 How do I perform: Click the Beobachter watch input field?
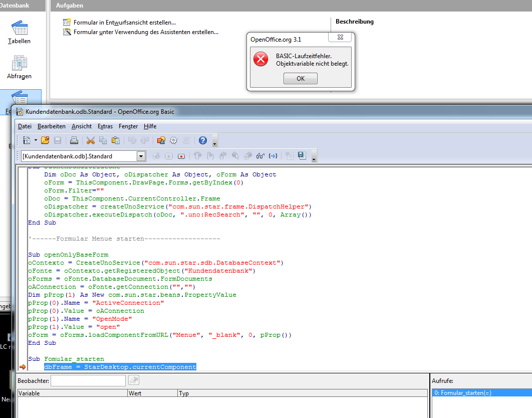pyautogui.click(x=88, y=380)
